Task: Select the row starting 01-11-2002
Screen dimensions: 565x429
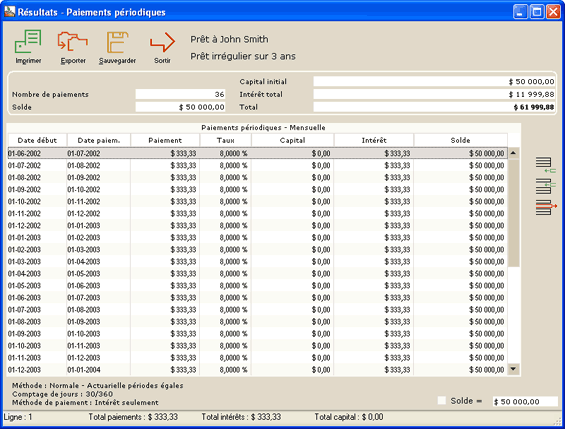Action: 257,214
